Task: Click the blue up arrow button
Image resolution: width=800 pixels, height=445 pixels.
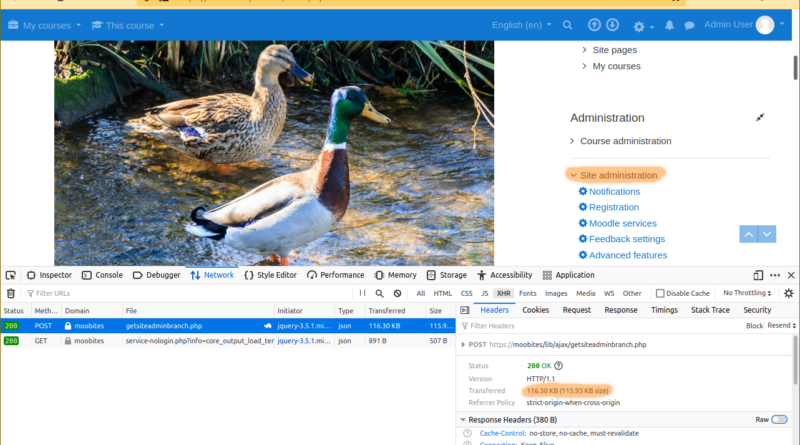Action: point(748,234)
